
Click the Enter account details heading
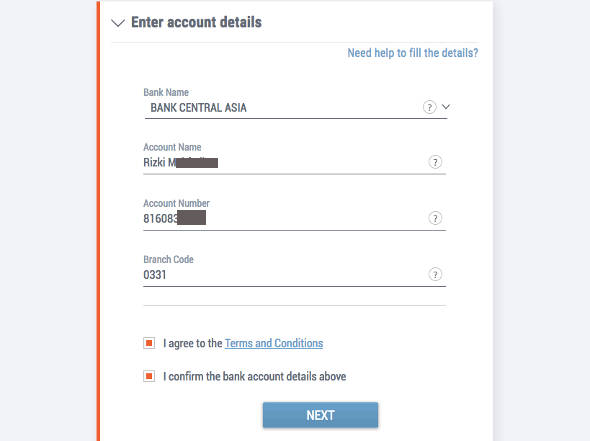click(196, 22)
